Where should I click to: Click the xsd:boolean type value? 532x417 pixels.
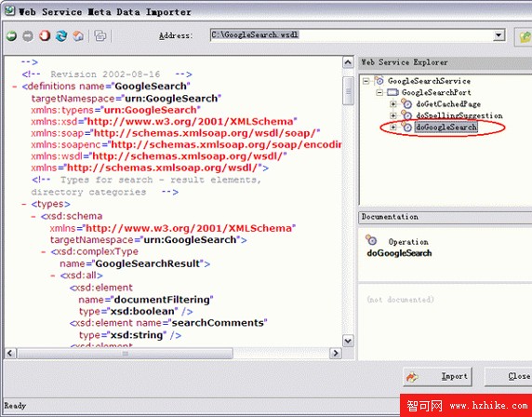(142, 312)
